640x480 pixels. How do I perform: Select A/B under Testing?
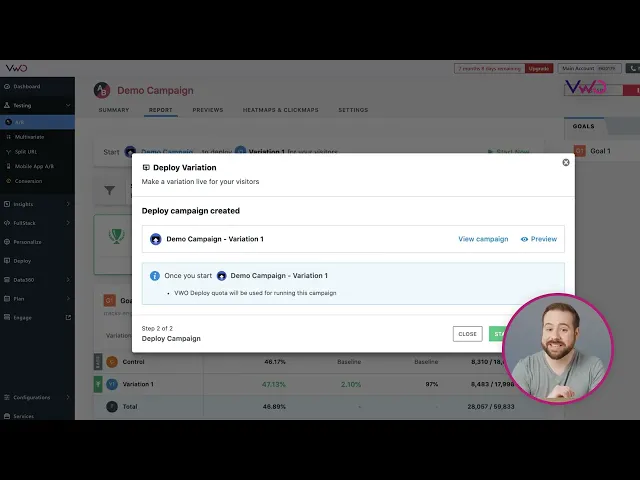[x=37, y=122]
